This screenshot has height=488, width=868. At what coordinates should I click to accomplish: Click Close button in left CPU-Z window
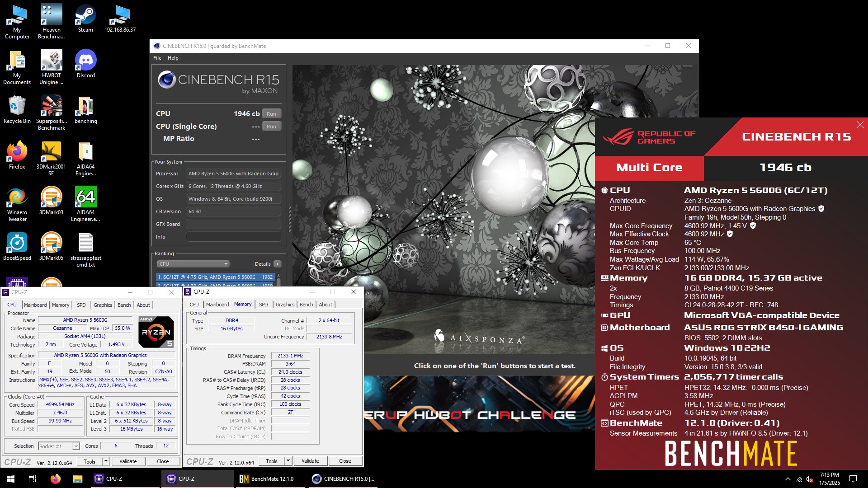(163, 461)
